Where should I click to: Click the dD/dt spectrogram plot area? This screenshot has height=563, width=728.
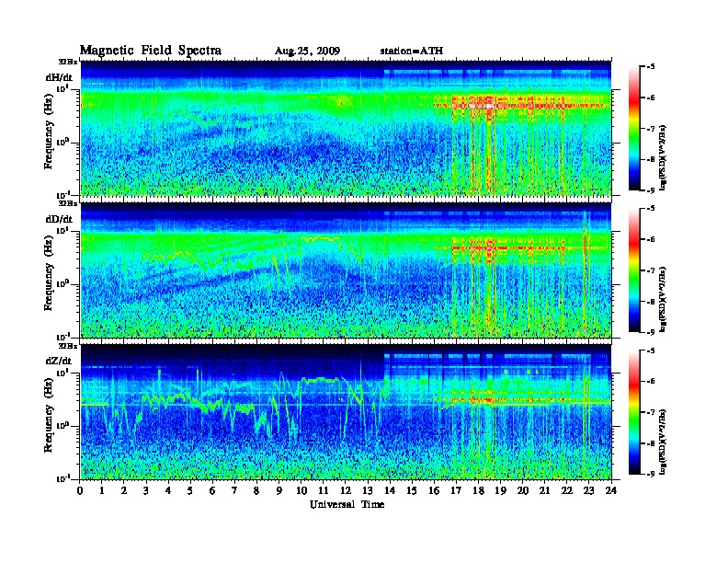tap(346, 270)
